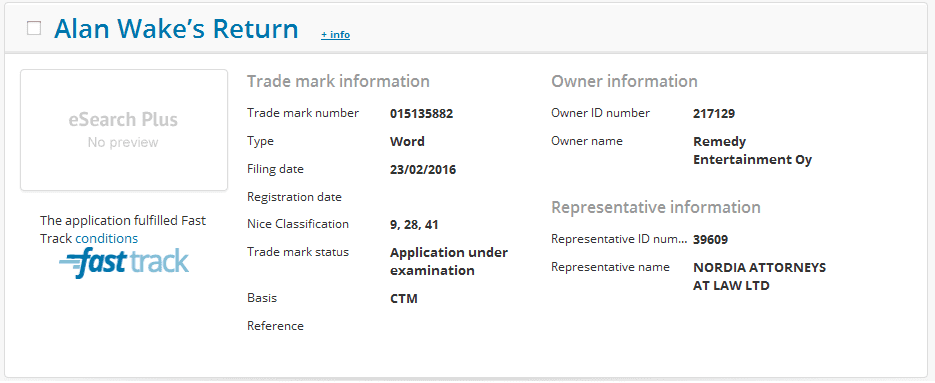The width and height of the screenshot is (935, 383).
Task: Click the truncated Representative ID num... label
Action: (619, 239)
